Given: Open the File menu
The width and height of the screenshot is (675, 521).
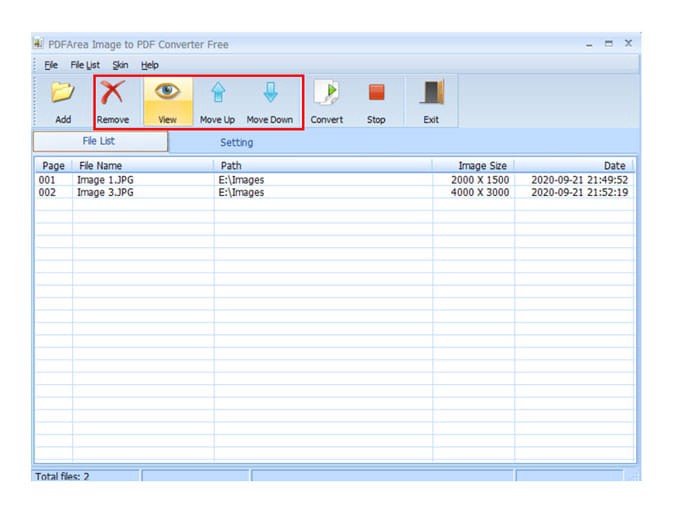Looking at the screenshot, I should [51, 65].
